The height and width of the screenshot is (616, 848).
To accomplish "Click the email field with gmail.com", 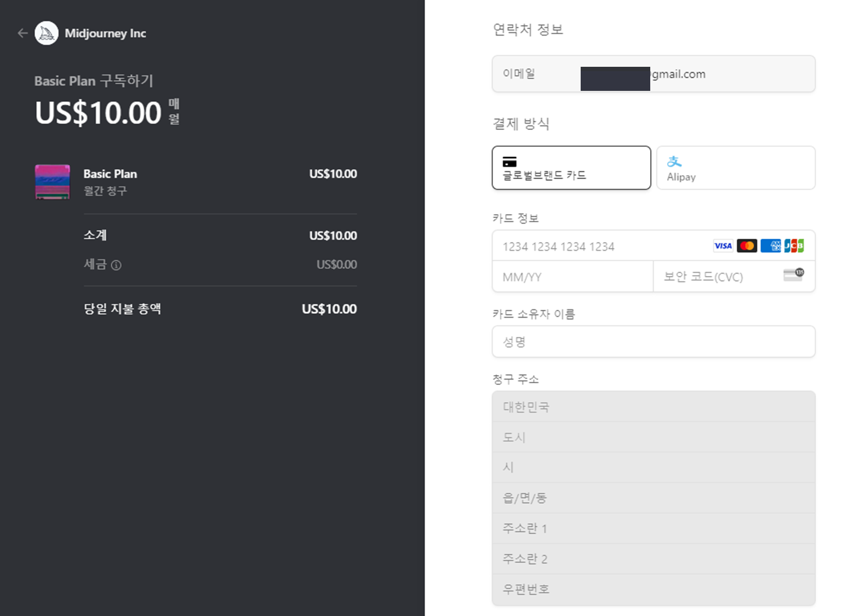I will (x=654, y=74).
